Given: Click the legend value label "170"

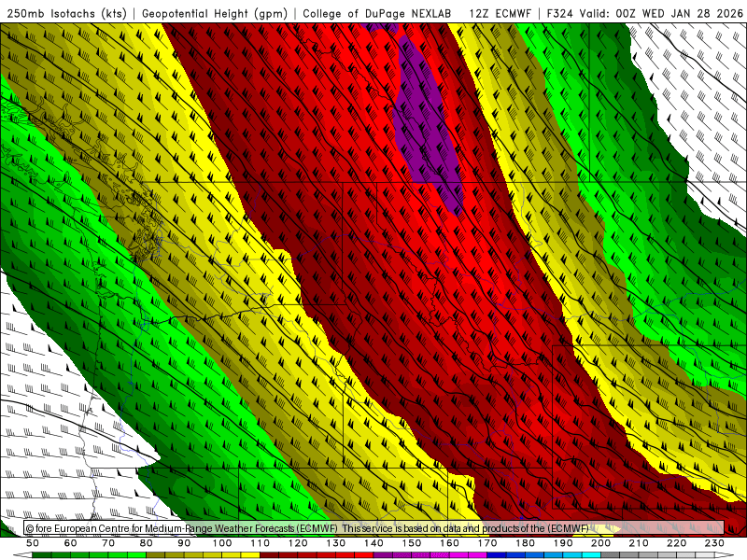Looking at the screenshot, I should 487,543.
